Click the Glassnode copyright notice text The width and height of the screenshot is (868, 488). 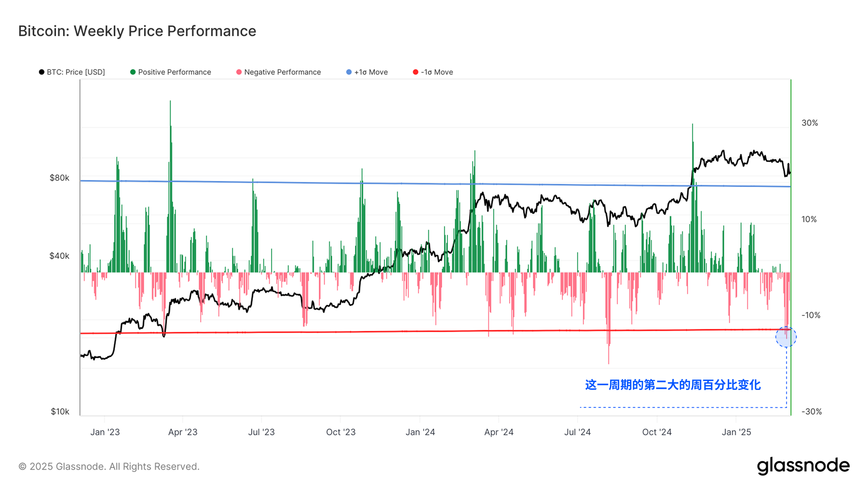tap(109, 466)
